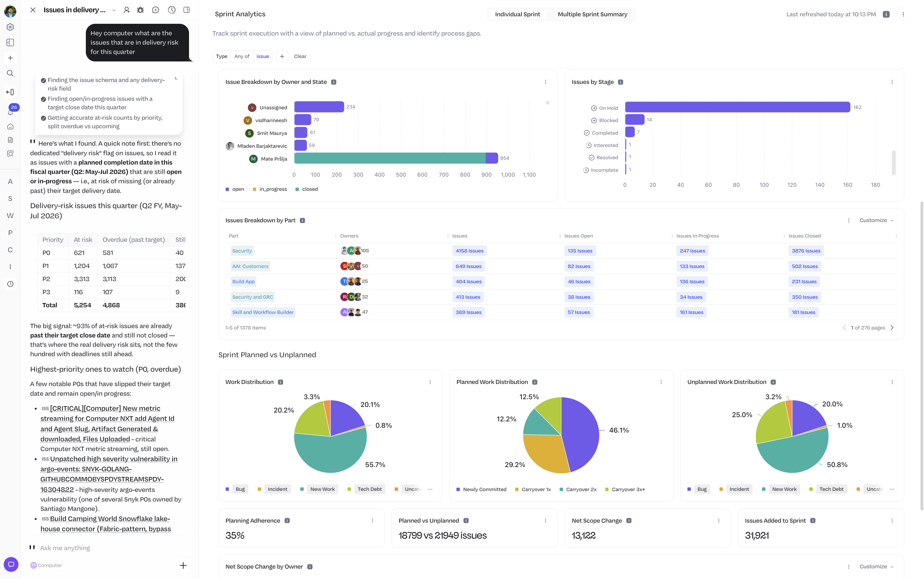Click info icon beside Issues by Stage
The width and height of the screenshot is (924, 579).
click(621, 82)
